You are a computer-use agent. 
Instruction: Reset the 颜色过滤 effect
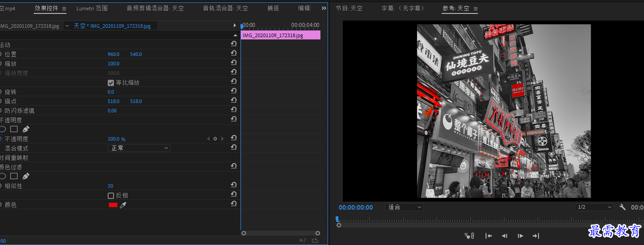pyautogui.click(x=233, y=166)
